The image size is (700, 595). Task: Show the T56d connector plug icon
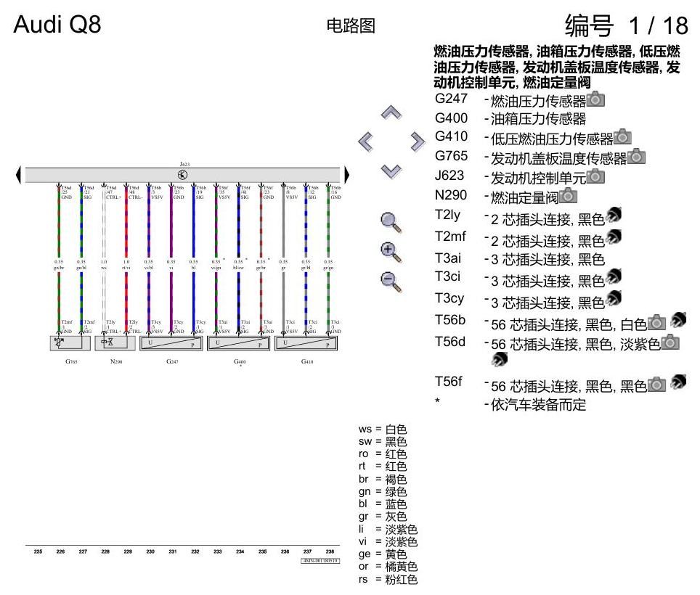click(500, 359)
